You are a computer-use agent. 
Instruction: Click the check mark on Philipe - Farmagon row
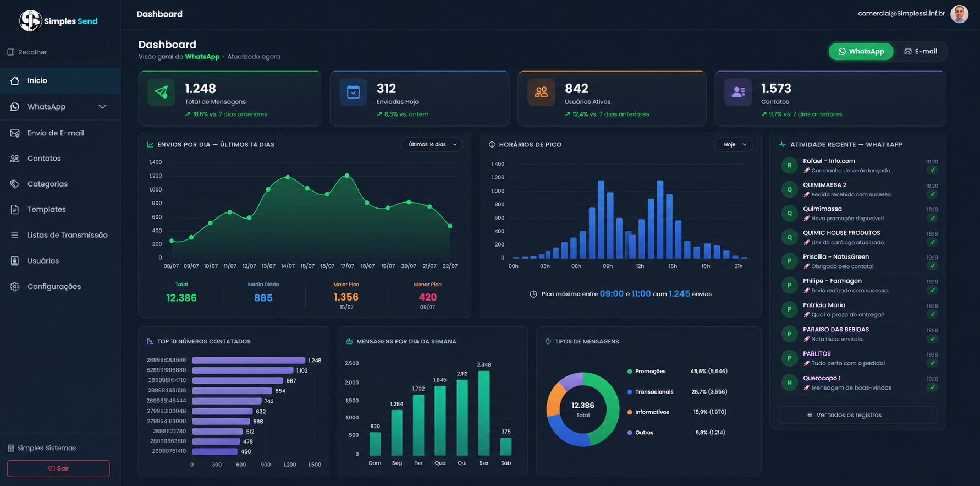click(x=932, y=290)
